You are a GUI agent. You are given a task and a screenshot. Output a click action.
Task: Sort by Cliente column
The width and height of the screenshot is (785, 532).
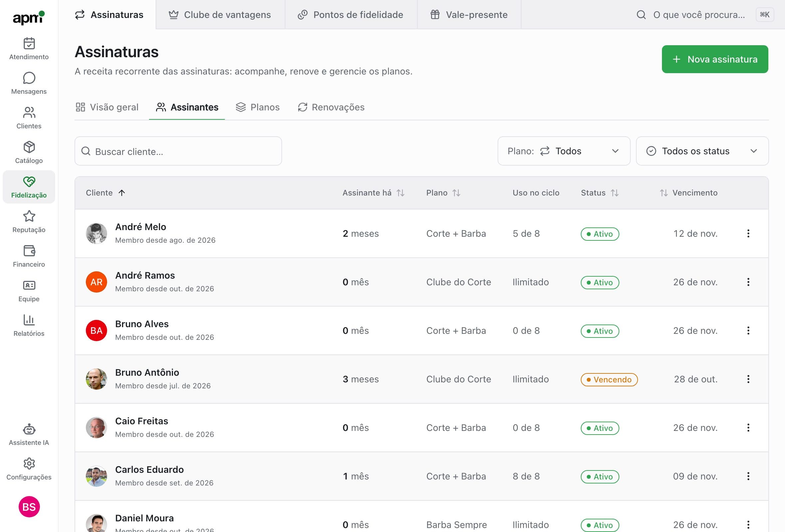click(x=105, y=193)
